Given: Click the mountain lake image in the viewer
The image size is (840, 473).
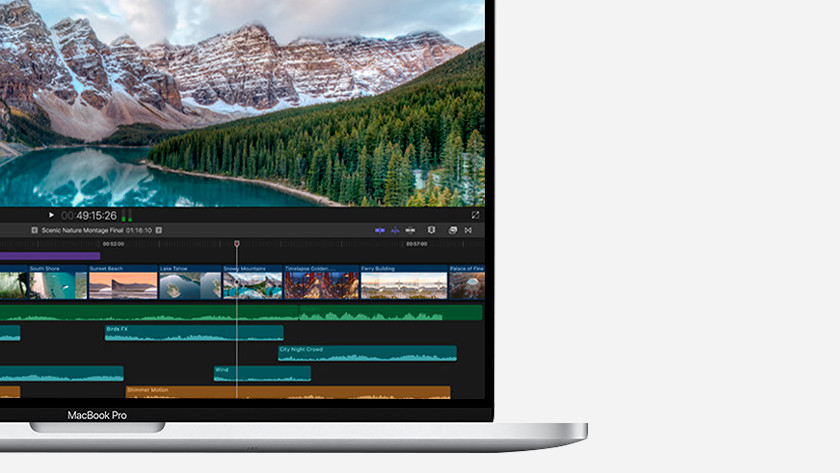Looking at the screenshot, I should click(x=242, y=103).
